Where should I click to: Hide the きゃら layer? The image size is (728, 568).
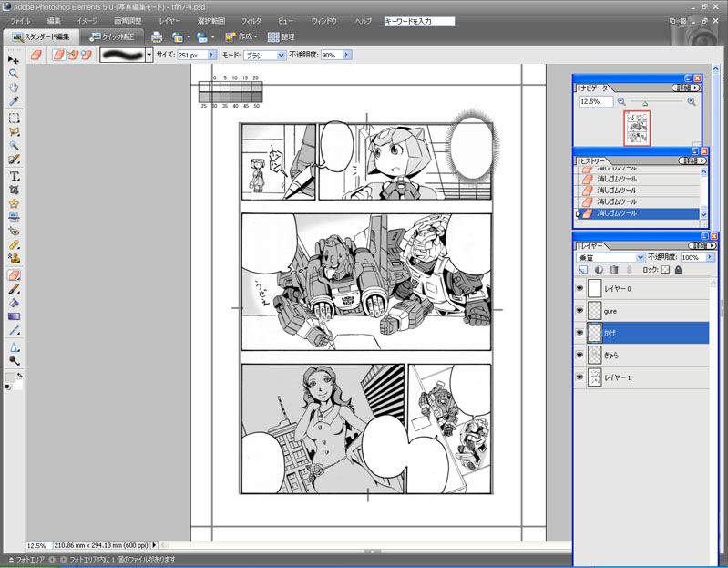click(579, 355)
